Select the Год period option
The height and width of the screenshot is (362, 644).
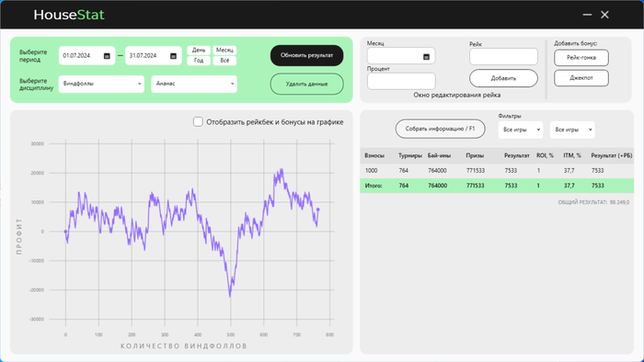[x=199, y=61]
